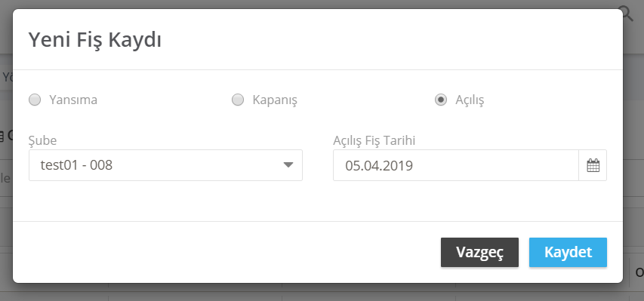Screen dimensions: 644x301
Task: Select the Açılış radio button
Action: 441,100
